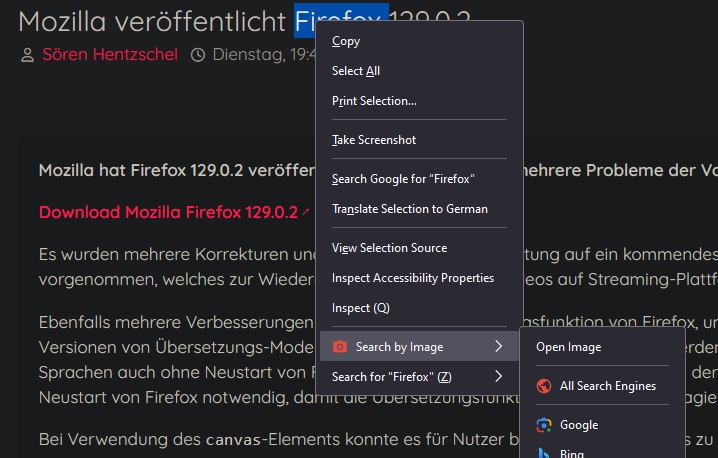Open the Sören Hentzschel author link
This screenshot has height=458, width=718.
110,54
